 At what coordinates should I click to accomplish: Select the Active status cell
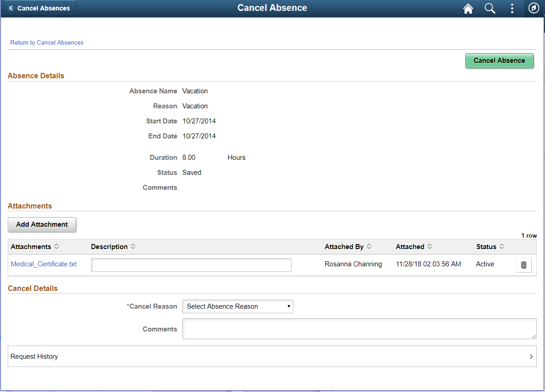[485, 264]
